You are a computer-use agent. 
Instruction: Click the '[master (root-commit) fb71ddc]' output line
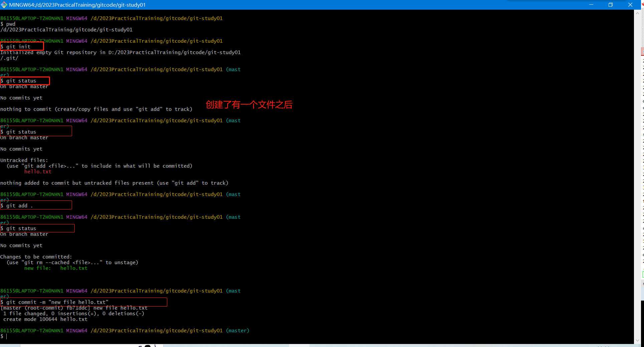coord(74,308)
